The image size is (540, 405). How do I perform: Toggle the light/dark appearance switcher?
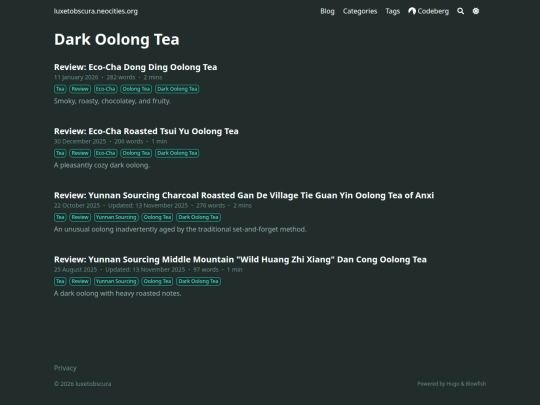(x=476, y=11)
